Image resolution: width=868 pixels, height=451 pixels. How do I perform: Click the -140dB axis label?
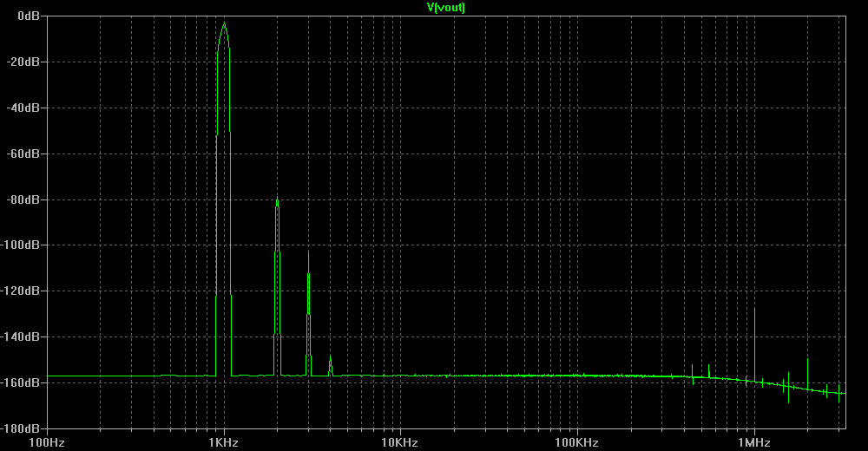(21, 337)
